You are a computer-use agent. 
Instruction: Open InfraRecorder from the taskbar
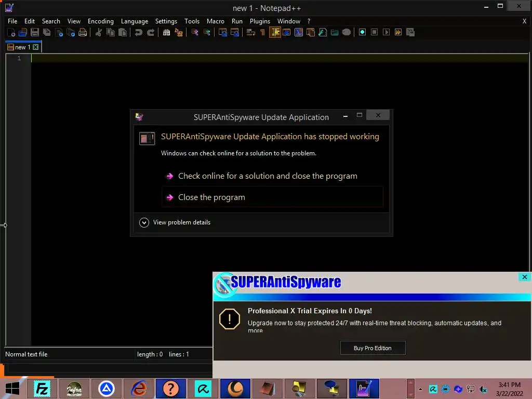tap(74, 389)
